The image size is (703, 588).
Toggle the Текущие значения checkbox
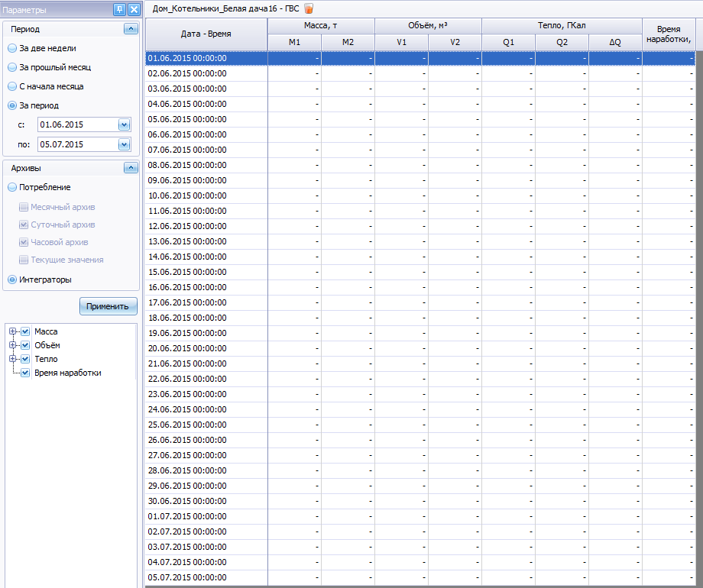click(24, 260)
